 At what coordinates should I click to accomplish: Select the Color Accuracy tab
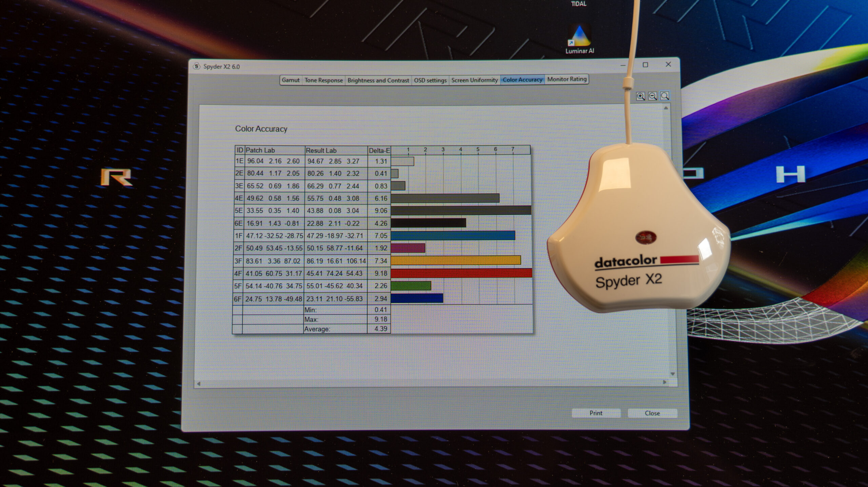pos(522,80)
